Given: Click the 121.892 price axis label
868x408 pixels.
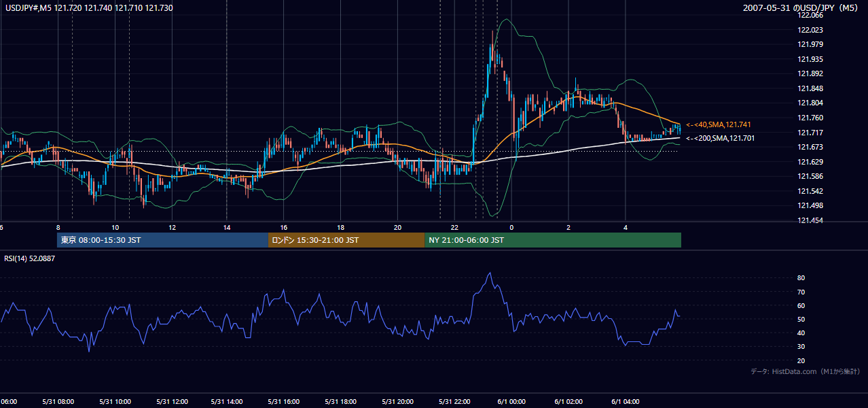Looking at the screenshot, I should coord(811,74).
